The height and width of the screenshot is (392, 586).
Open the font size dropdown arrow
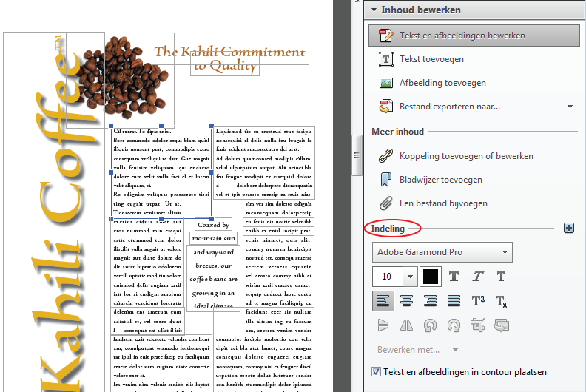[x=410, y=277]
